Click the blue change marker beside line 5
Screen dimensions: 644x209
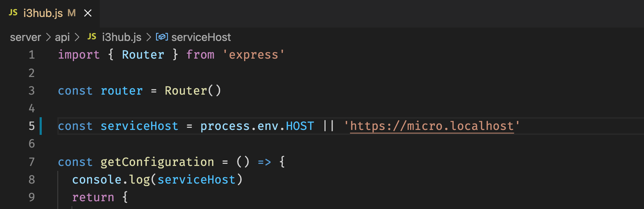[x=41, y=126]
